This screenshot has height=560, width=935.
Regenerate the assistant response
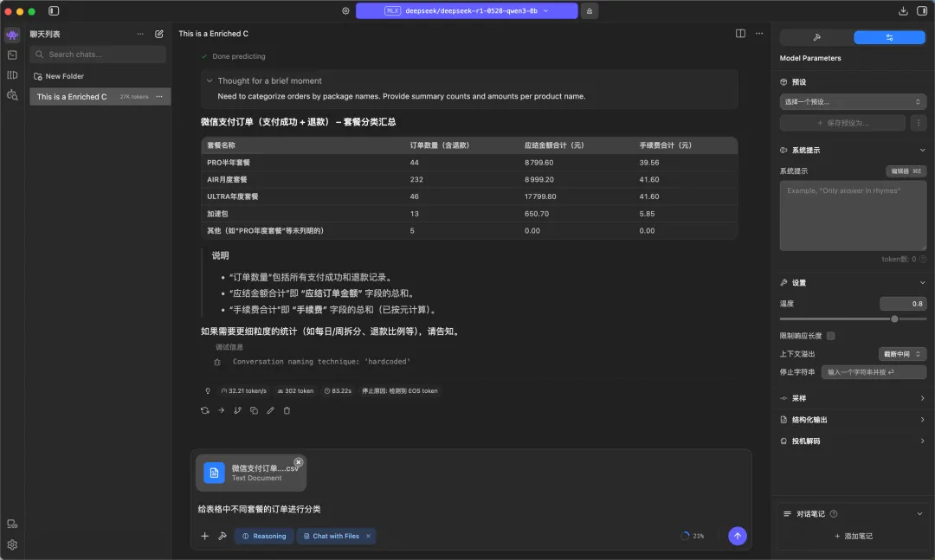tap(204, 410)
